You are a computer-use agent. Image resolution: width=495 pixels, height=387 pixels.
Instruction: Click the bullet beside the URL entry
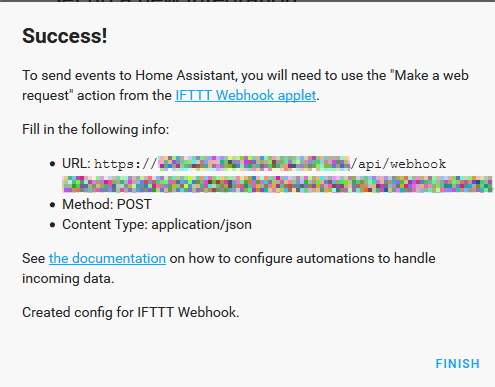coord(52,164)
